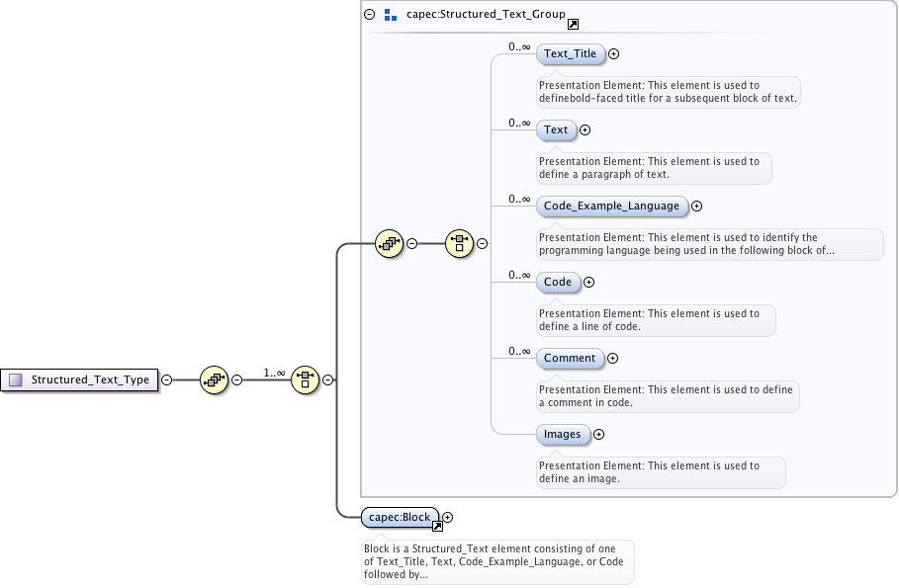Click the reference arrow icon on capec:Structured_Text_Group
This screenshot has height=588, width=899.
pyautogui.click(x=573, y=24)
